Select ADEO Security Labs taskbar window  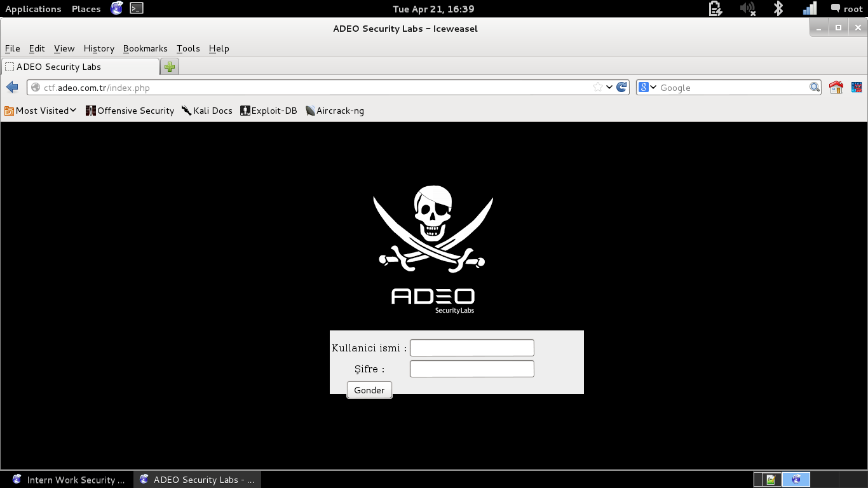pos(198,480)
